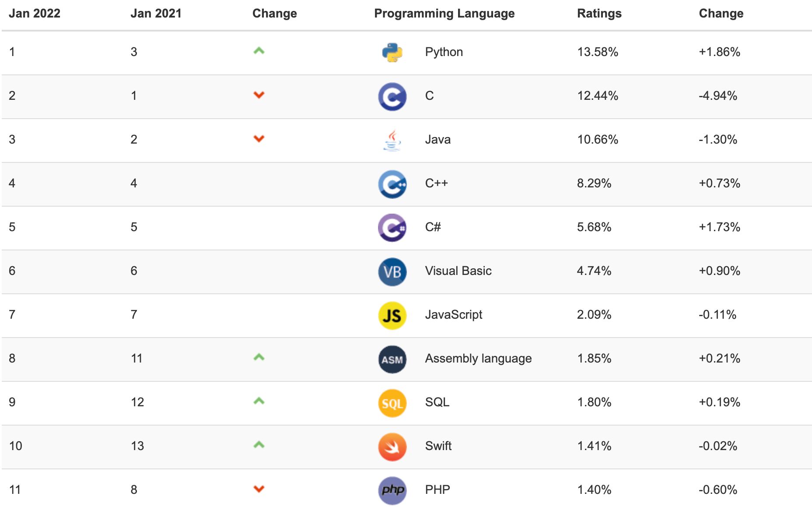Click the Python logo icon
The image size is (812, 507).
(392, 53)
